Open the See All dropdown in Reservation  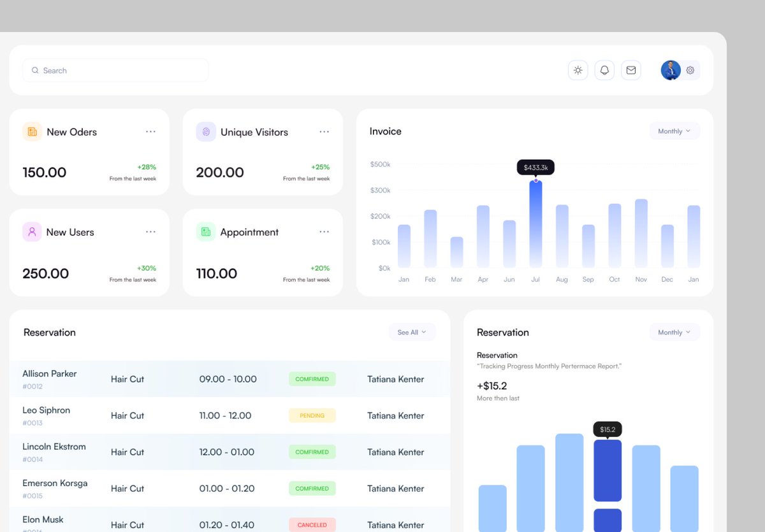point(412,332)
